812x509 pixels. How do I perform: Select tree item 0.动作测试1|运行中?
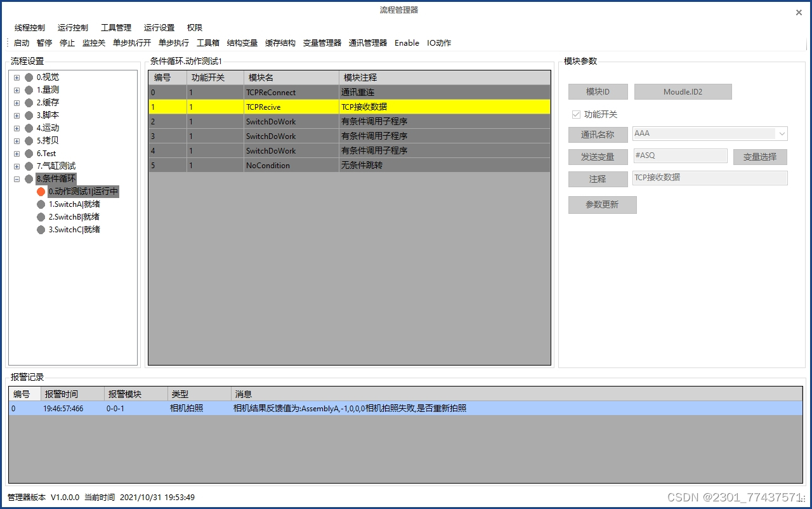click(x=83, y=192)
